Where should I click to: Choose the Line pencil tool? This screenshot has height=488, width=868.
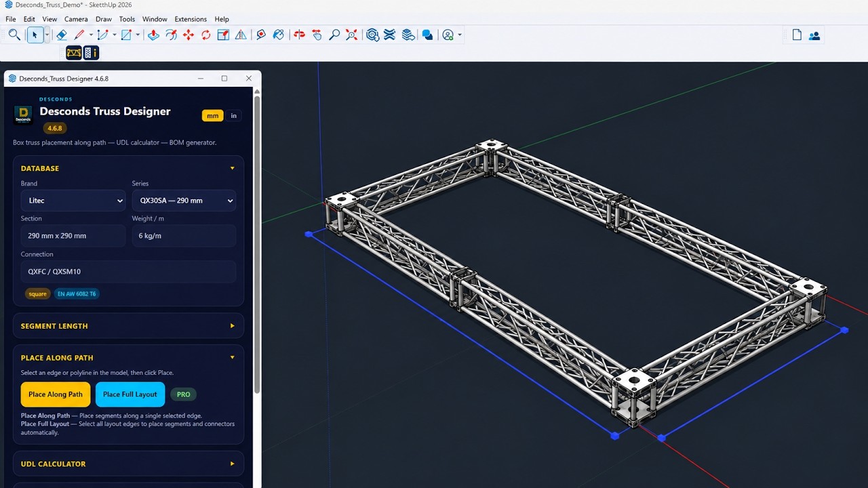point(79,35)
